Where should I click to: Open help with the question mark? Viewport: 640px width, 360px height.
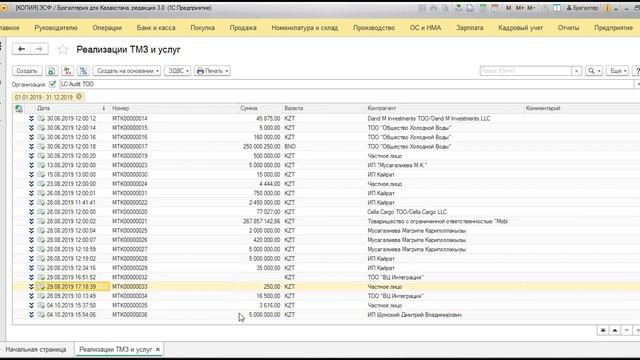click(637, 71)
